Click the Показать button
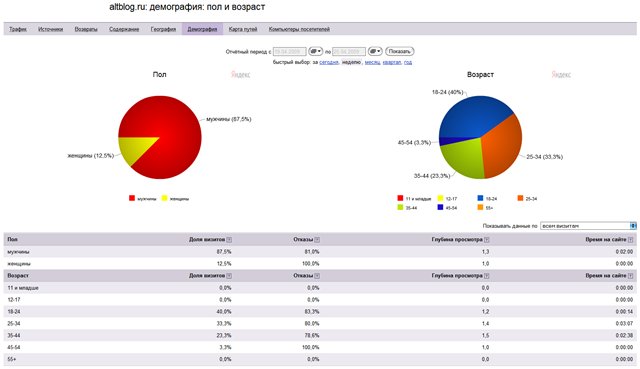This screenshot has width=640, height=369. click(400, 51)
